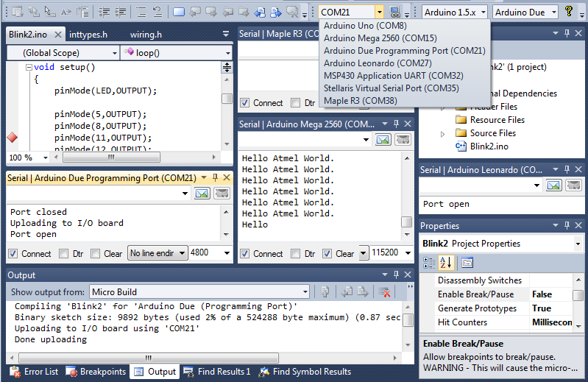The height and width of the screenshot is (382, 588).
Task: Click the red breakpoint marker in editor margin
Action: click(x=13, y=138)
